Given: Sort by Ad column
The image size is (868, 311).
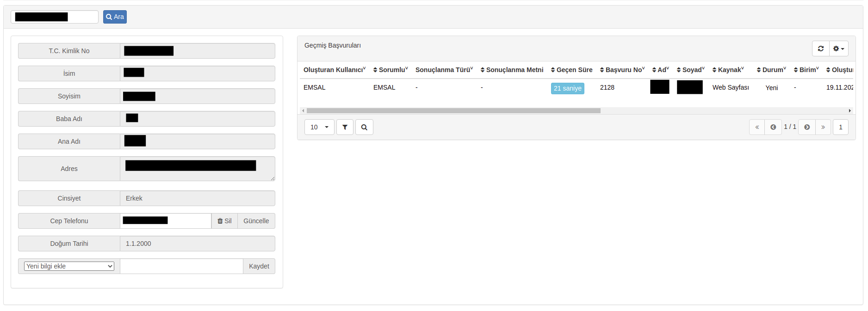Looking at the screenshot, I should [x=660, y=70].
